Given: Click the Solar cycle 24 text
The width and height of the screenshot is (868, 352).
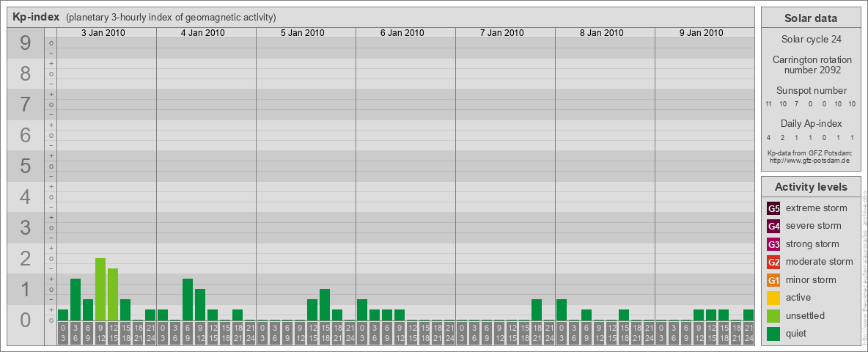Looking at the screenshot, I should [x=811, y=40].
